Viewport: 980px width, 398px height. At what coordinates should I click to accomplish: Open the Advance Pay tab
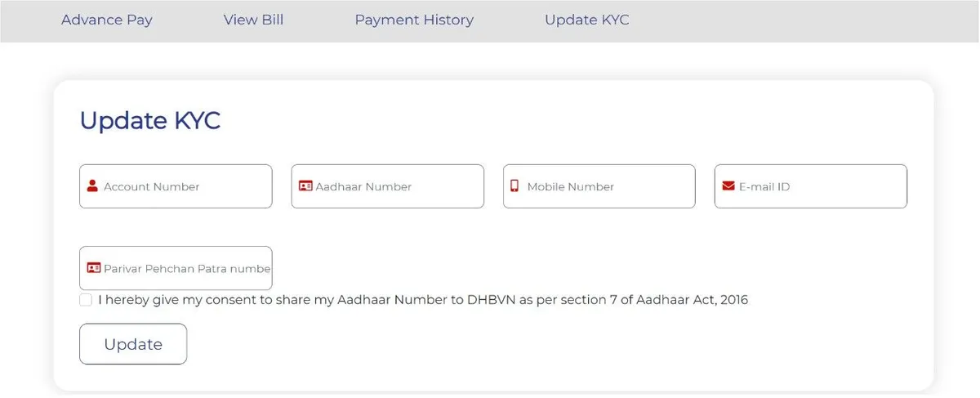point(107,20)
